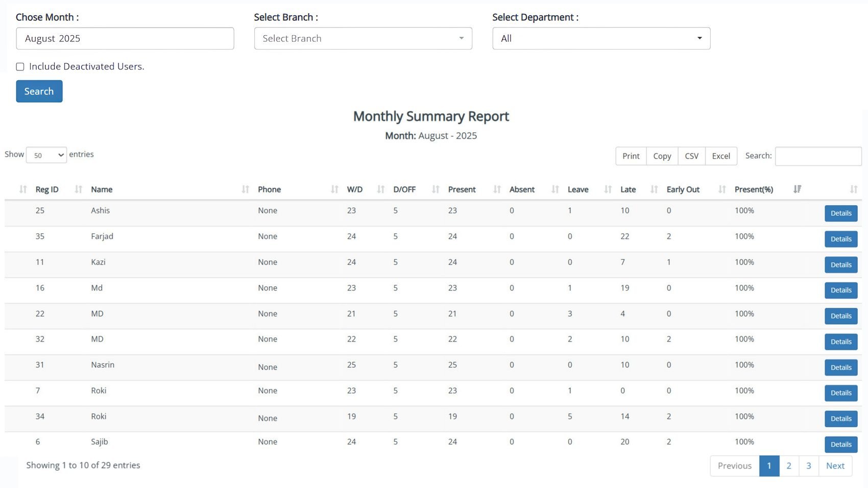
Task: Toggle Present(%) descending sort icon
Action: (798, 189)
